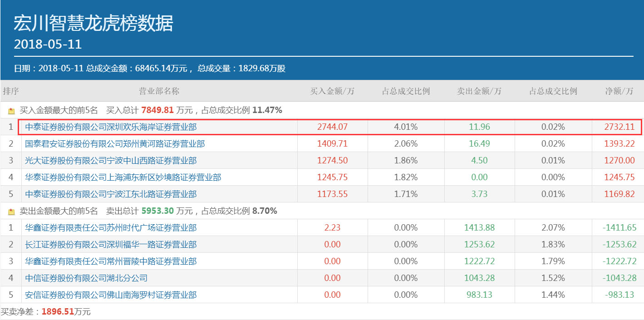This screenshot has width=644, height=320.
Task: Open 中信证券湖北分公司 link
Action: 86,278
